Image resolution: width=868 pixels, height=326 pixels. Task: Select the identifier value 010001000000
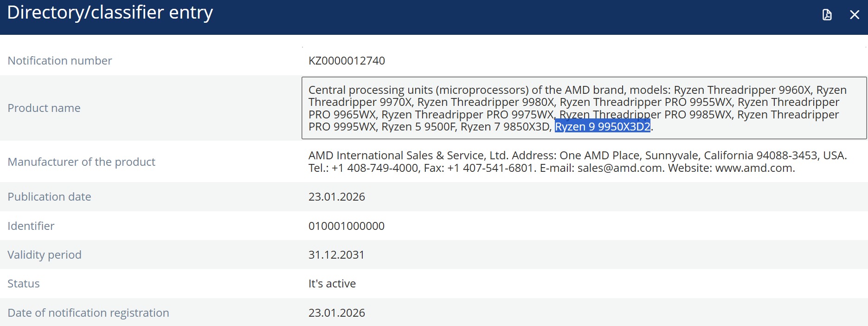click(346, 226)
